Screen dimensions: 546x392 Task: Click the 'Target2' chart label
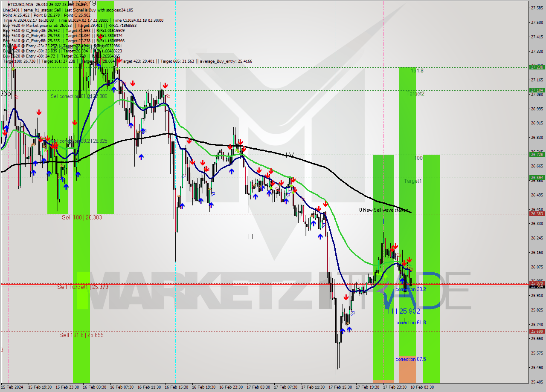[415, 93]
